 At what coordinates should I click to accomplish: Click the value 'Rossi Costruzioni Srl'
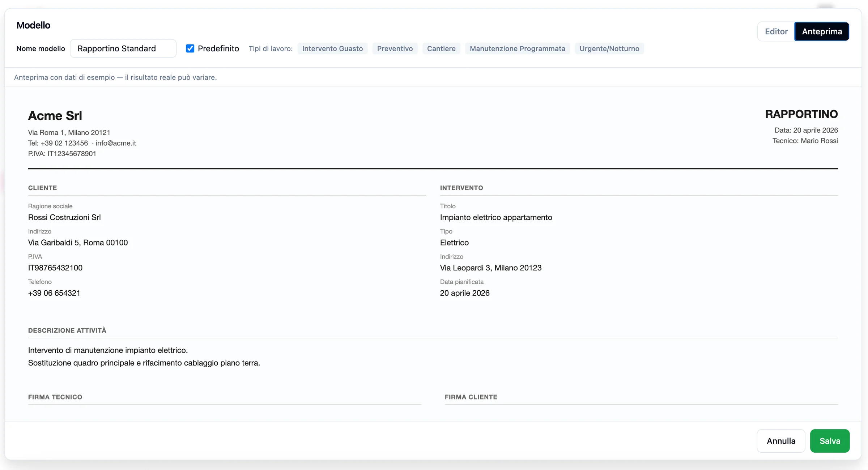pos(64,217)
